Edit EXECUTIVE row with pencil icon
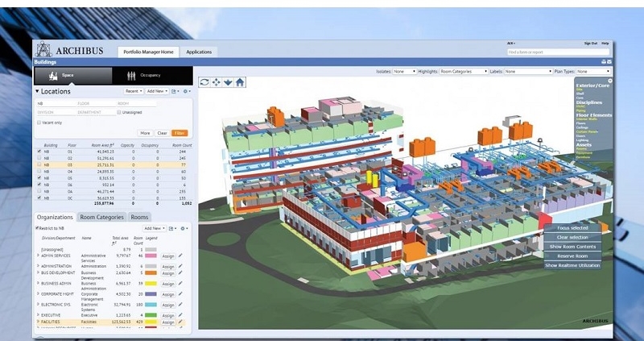The height and width of the screenshot is (341, 644). [180, 315]
